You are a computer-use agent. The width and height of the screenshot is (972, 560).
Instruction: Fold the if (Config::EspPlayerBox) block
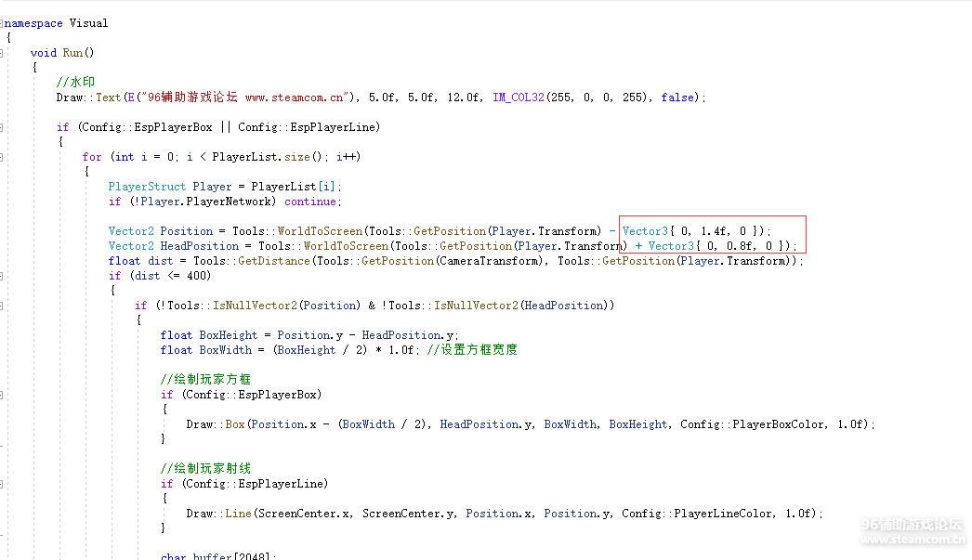click(3, 395)
